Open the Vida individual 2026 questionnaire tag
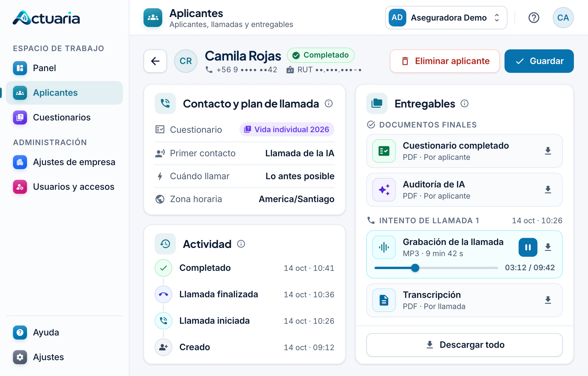This screenshot has width=588, height=376. click(x=287, y=130)
